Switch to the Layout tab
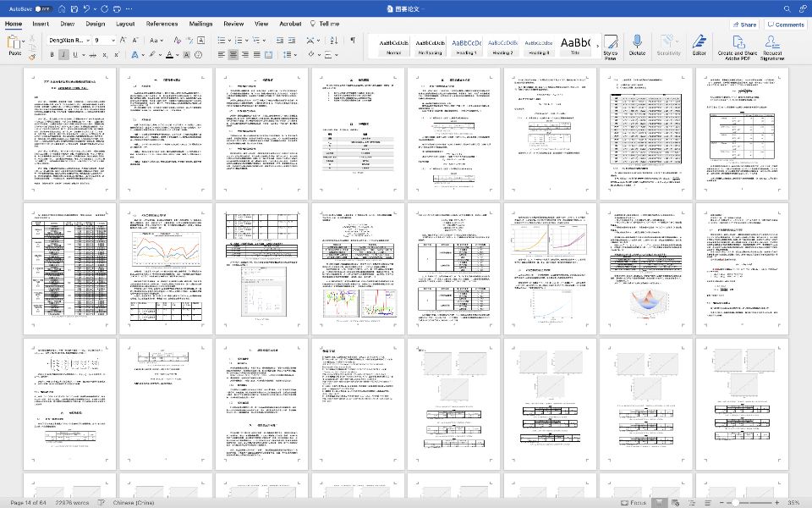The image size is (812, 508). (125, 24)
